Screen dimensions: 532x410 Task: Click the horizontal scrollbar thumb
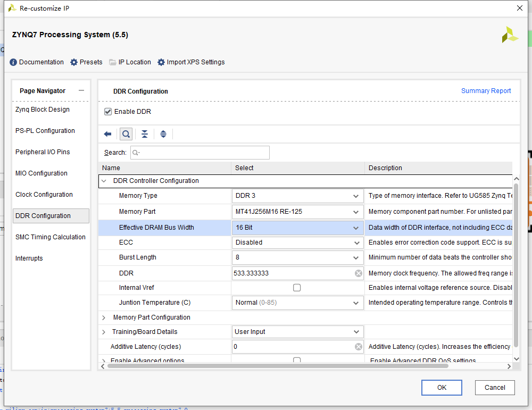pos(278,366)
